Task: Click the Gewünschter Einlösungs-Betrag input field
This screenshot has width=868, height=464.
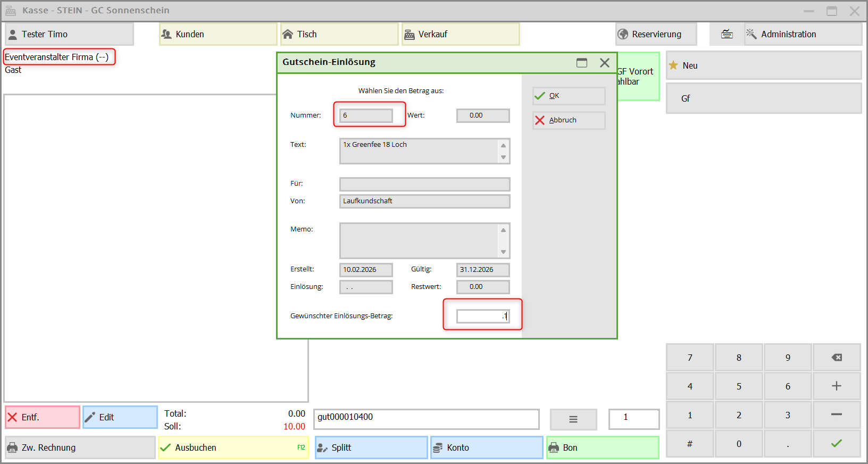Action: tap(482, 316)
